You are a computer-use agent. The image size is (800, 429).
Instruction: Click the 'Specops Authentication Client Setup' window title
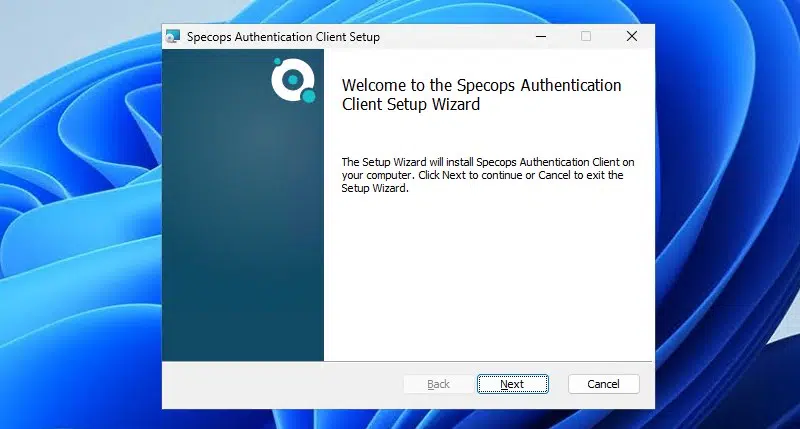[283, 37]
